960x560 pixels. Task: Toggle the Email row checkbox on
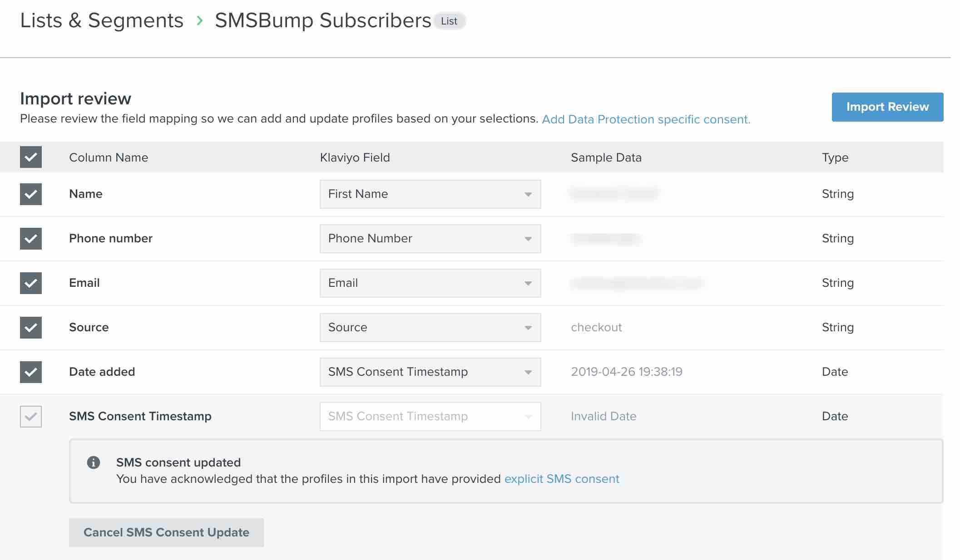(x=31, y=283)
